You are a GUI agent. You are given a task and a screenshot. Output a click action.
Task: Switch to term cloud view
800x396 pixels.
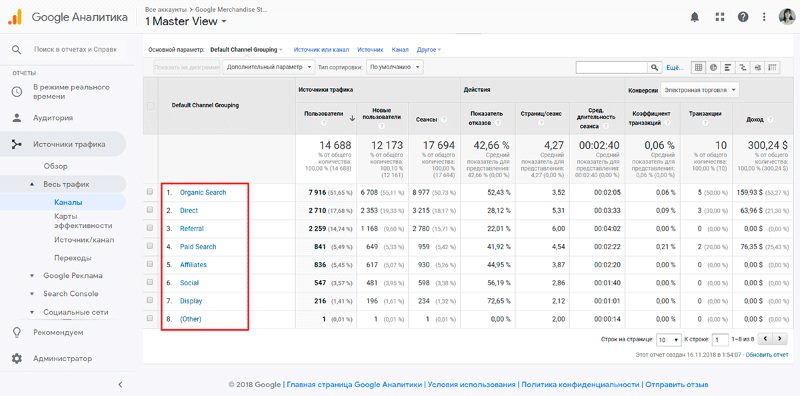[758, 67]
